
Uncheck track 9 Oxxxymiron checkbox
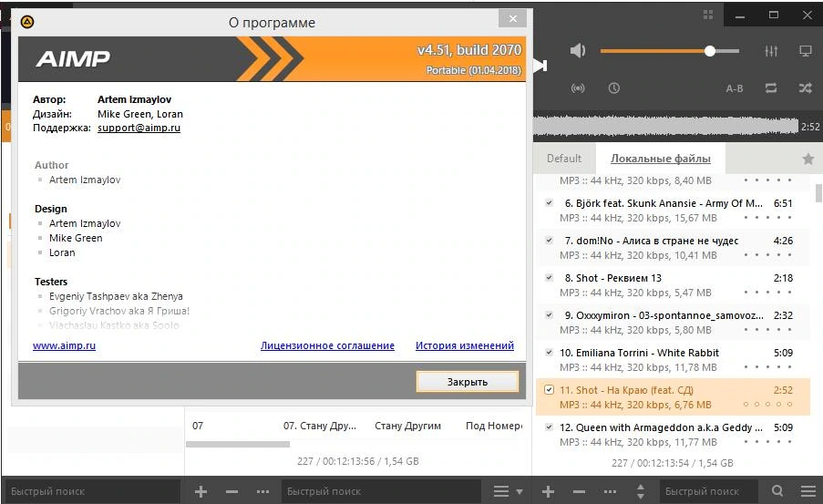tap(549, 315)
